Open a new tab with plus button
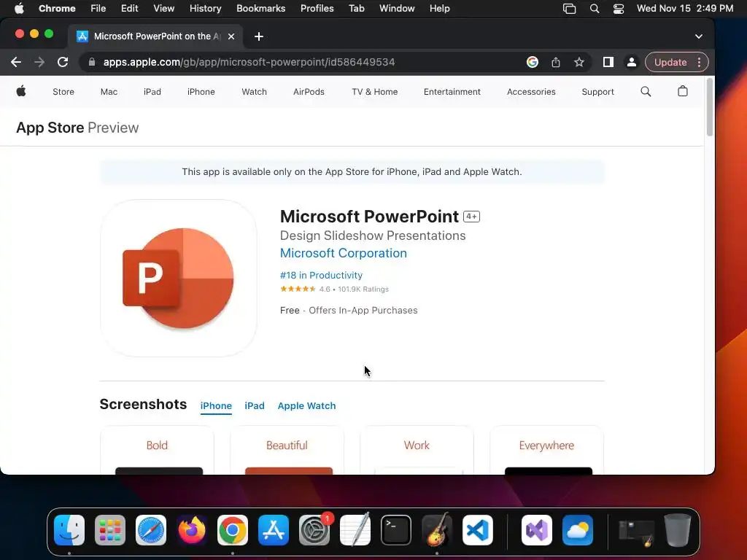747x560 pixels. pyautogui.click(x=259, y=36)
